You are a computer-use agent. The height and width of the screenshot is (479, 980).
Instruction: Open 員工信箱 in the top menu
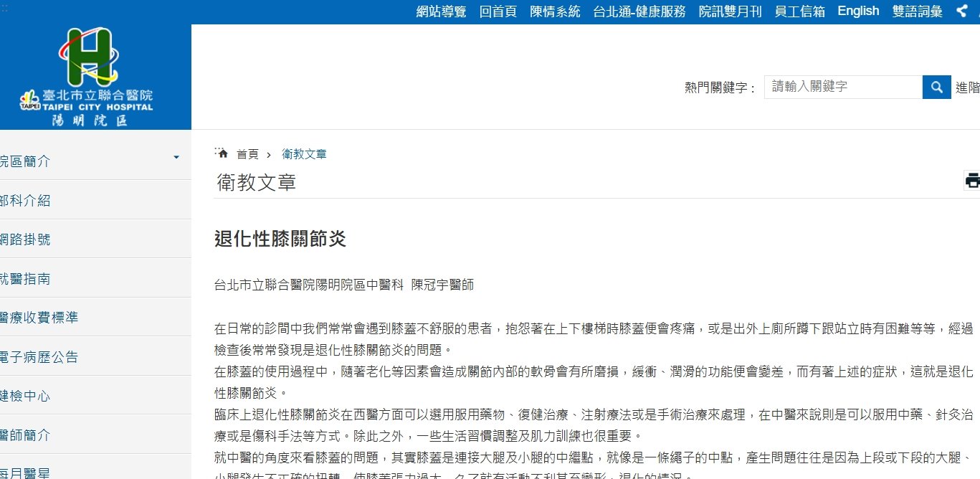(x=799, y=11)
